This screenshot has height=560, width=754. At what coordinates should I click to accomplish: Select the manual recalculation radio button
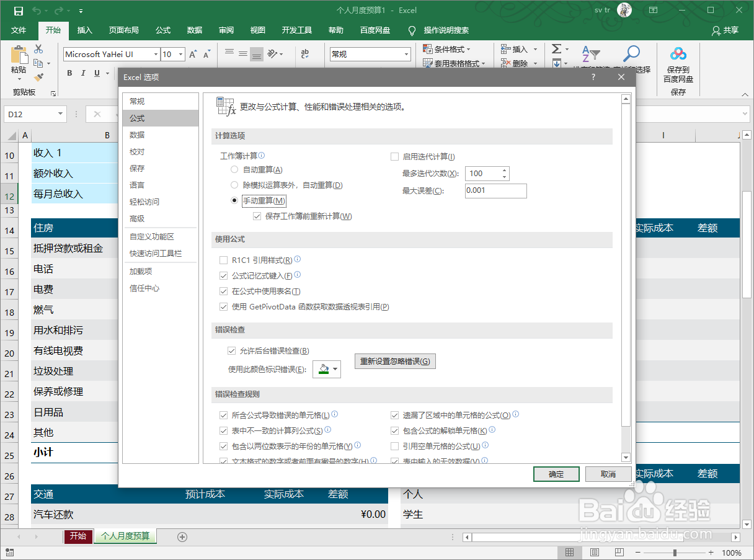pyautogui.click(x=234, y=200)
